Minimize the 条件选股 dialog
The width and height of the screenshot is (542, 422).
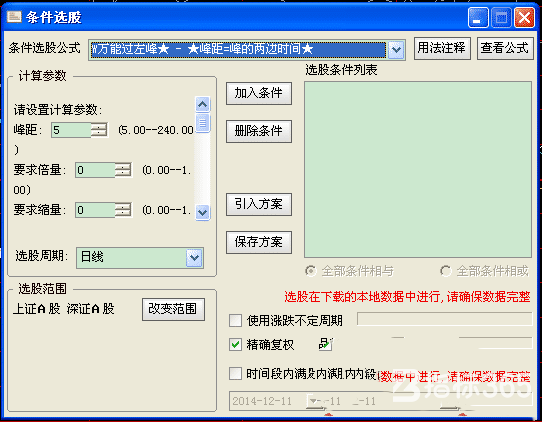click(478, 17)
